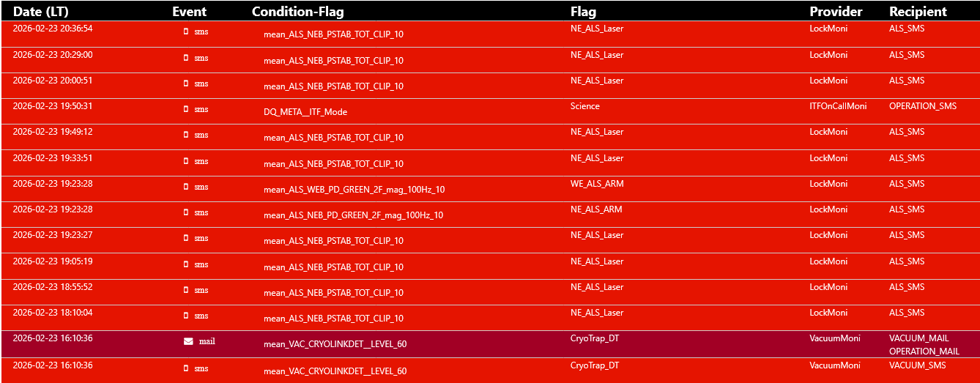Click the OPERATION_MAIL recipient
Viewport: 980px width, 383px height.
click(924, 352)
